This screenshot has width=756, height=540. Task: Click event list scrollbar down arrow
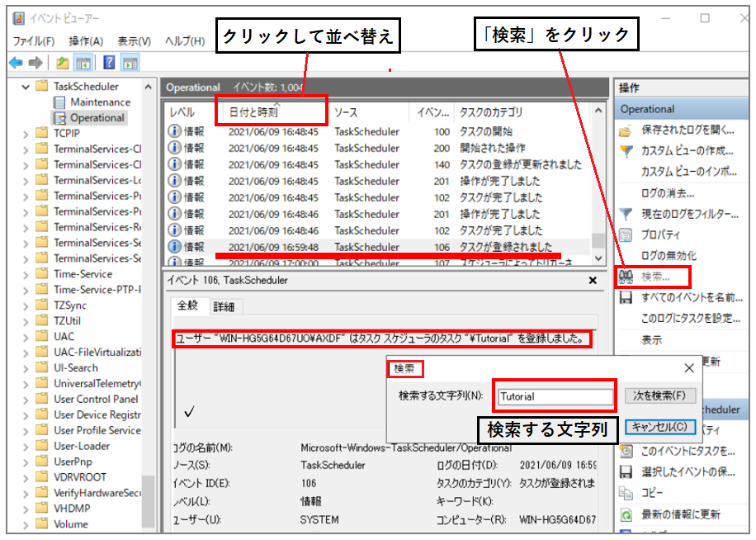coord(598,258)
